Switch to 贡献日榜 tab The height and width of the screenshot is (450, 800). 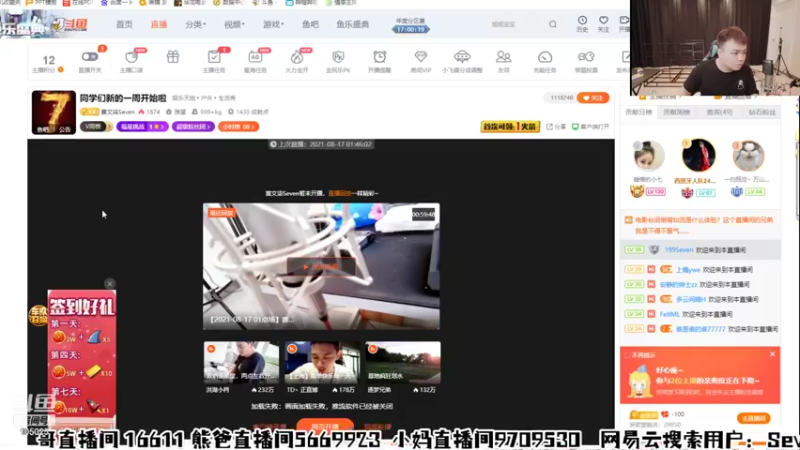point(639,112)
